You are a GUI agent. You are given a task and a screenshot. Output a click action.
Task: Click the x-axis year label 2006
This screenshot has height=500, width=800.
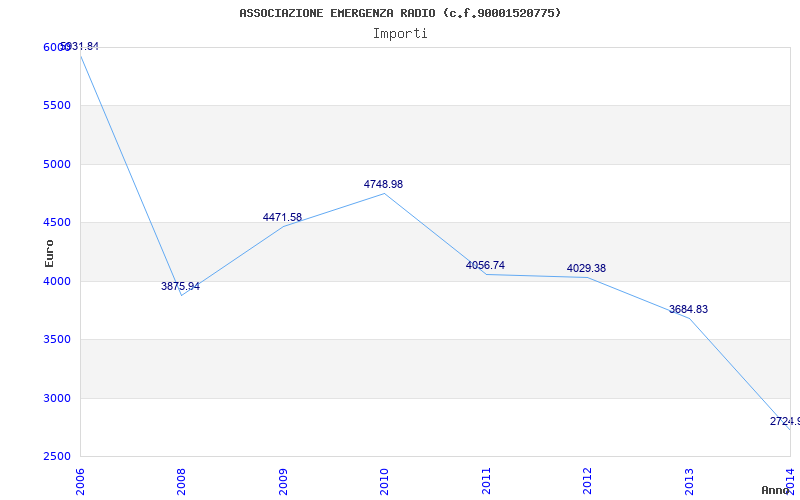coord(81,481)
